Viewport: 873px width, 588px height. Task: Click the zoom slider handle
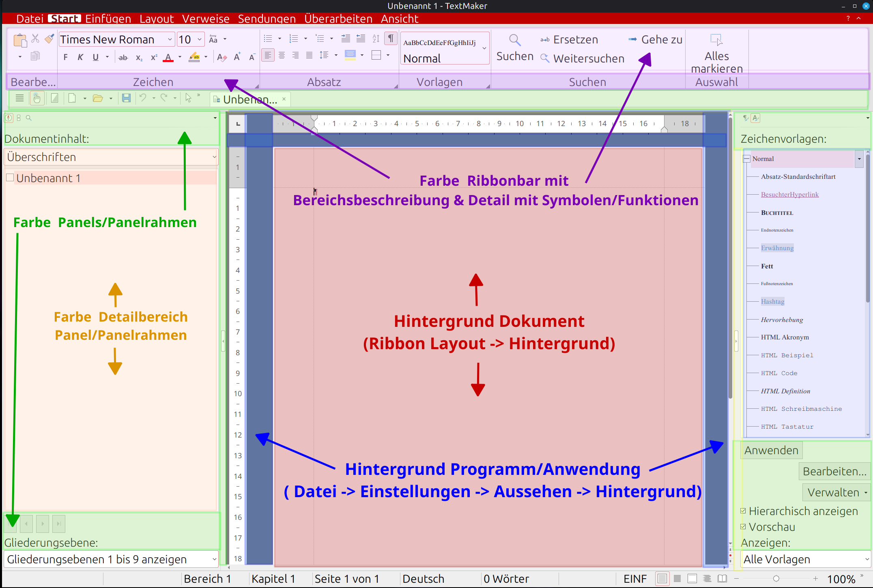click(x=776, y=579)
